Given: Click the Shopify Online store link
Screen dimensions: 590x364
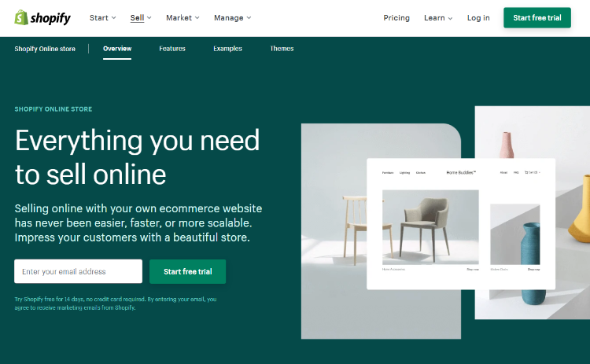Looking at the screenshot, I should point(45,49).
